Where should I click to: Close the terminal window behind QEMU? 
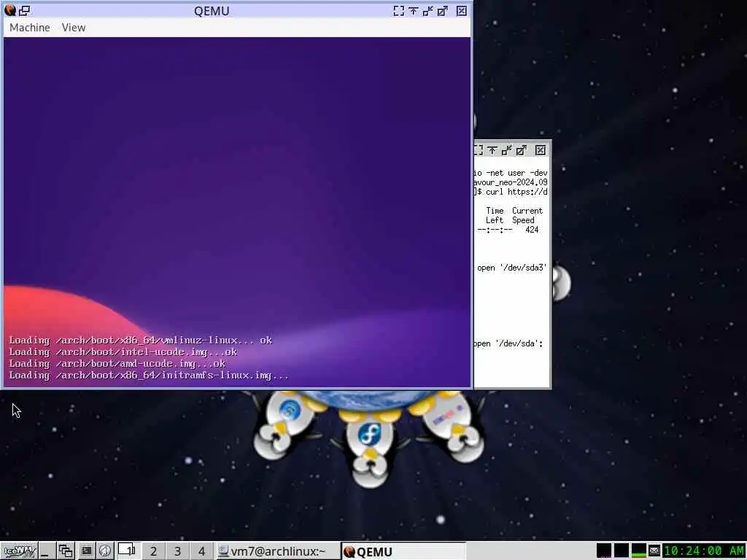[541, 150]
